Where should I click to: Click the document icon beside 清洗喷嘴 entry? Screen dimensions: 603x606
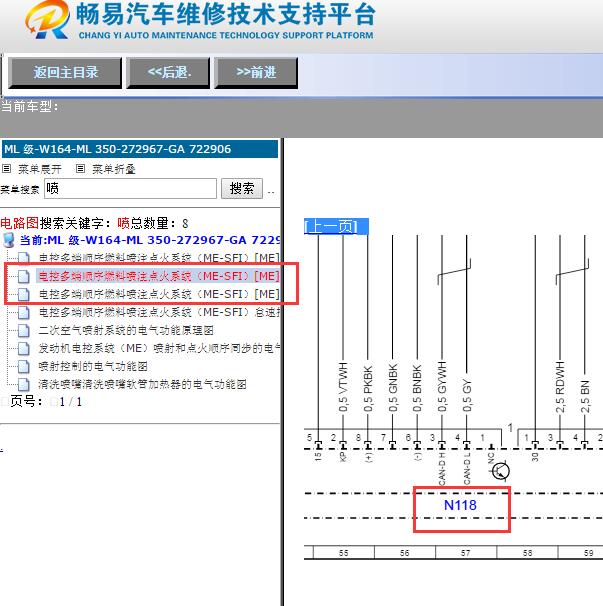[24, 385]
